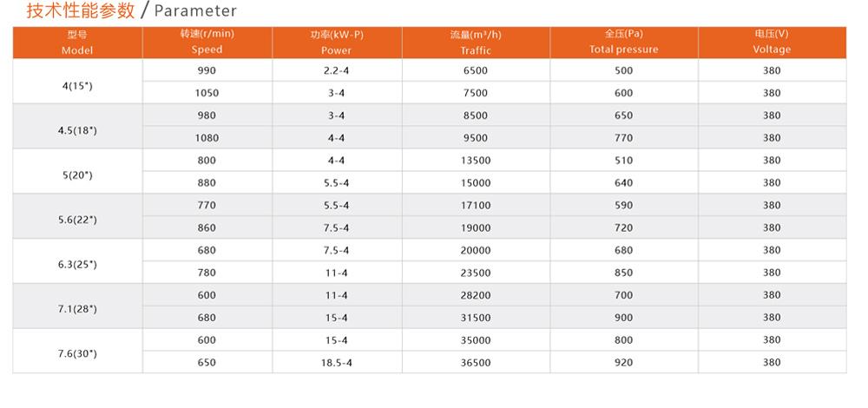The image size is (868, 408).
Task: Select the 1050 speed value
Action: coord(207,93)
